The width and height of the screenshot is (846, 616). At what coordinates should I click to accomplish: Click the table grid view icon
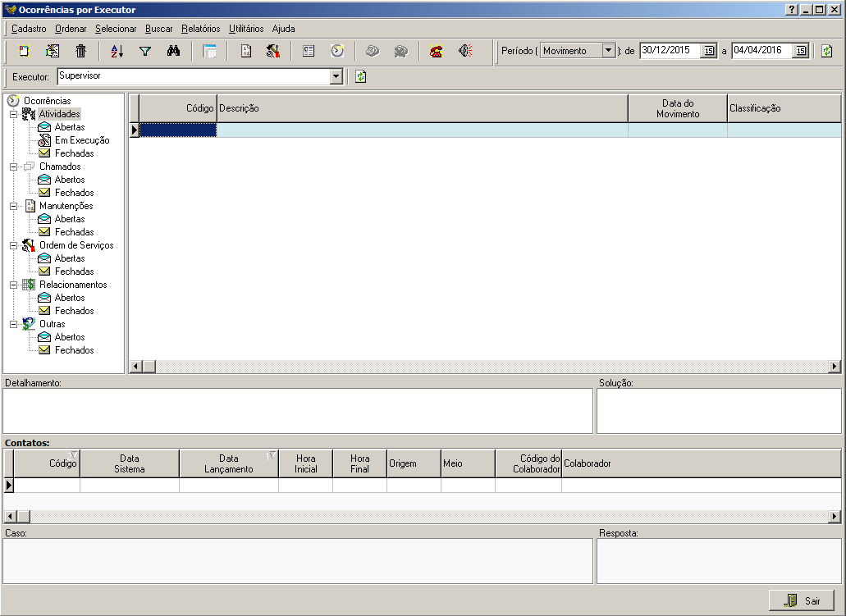(209, 51)
